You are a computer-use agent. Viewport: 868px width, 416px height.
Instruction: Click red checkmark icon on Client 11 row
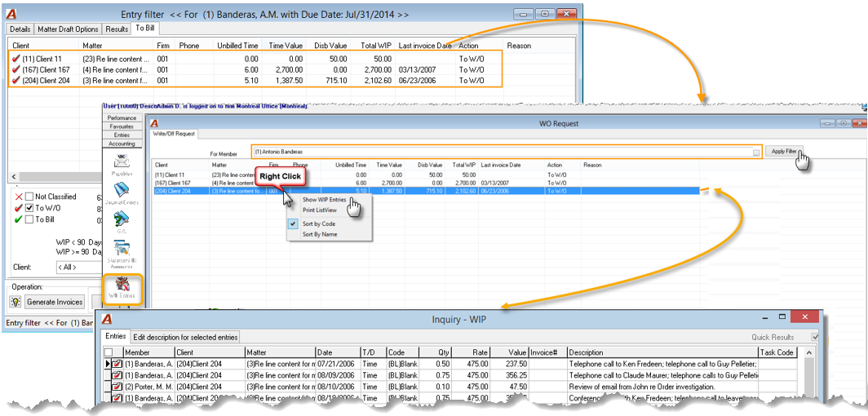pos(15,59)
